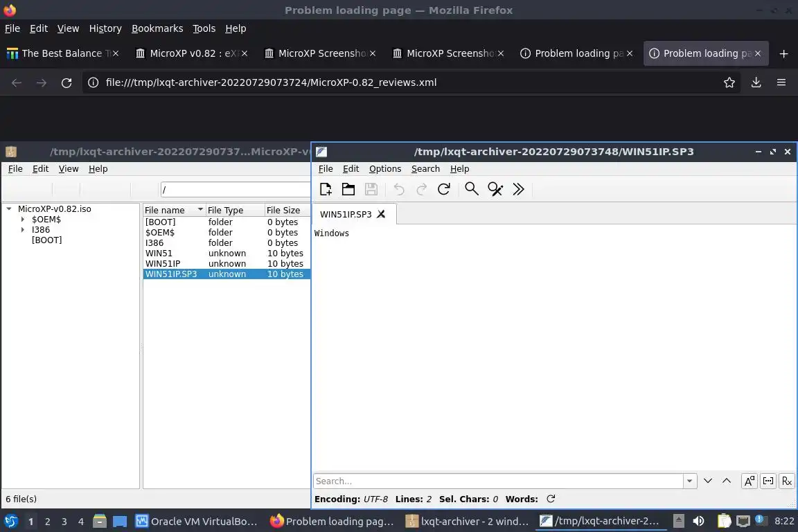
Task: Switch to virtual desktop 3
Action: [x=64, y=522]
